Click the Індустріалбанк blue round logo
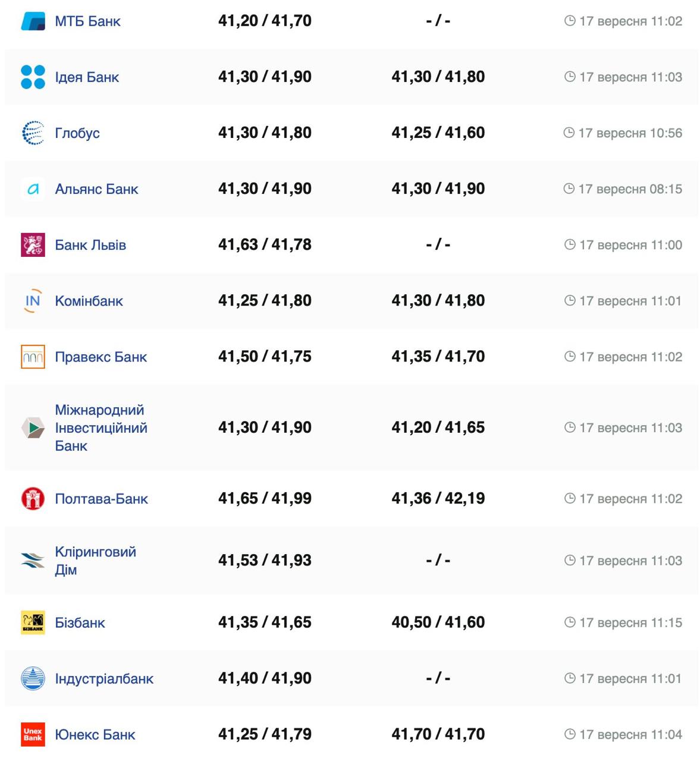This screenshot has width=700, height=761. point(33,678)
